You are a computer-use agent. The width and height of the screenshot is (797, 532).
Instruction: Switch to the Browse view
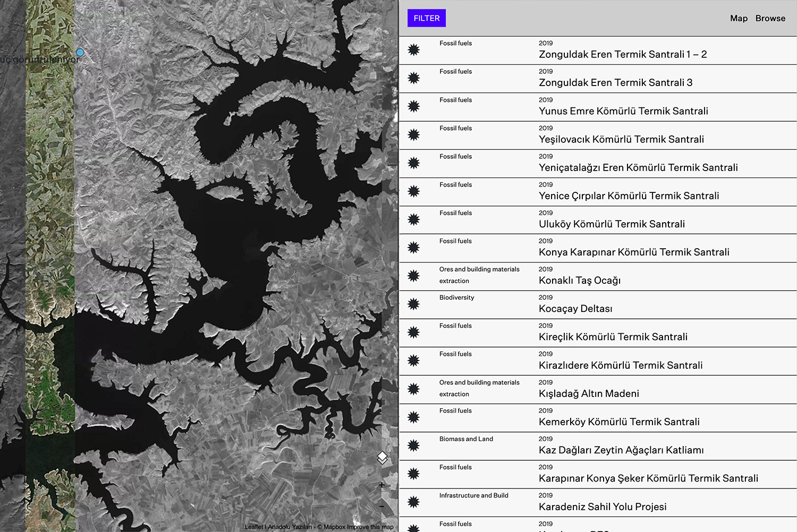tap(770, 18)
